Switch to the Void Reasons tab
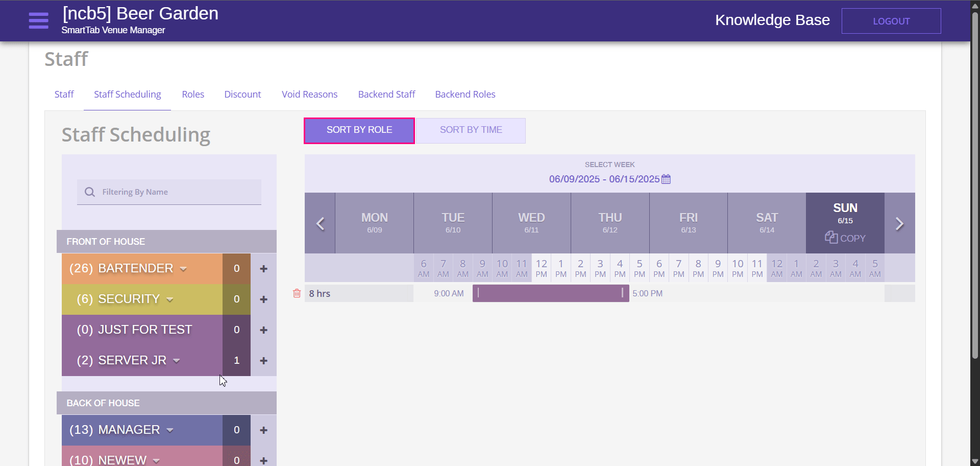The image size is (980, 466). [x=309, y=95]
